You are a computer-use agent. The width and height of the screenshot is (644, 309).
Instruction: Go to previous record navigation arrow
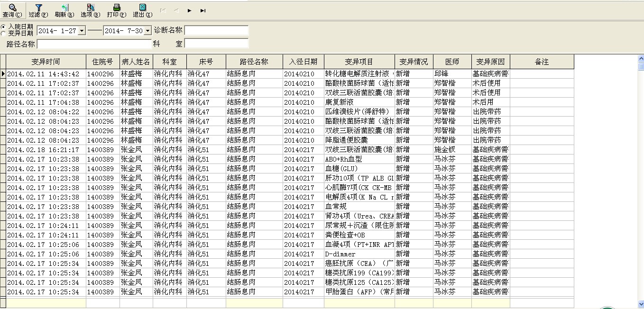(176, 10)
